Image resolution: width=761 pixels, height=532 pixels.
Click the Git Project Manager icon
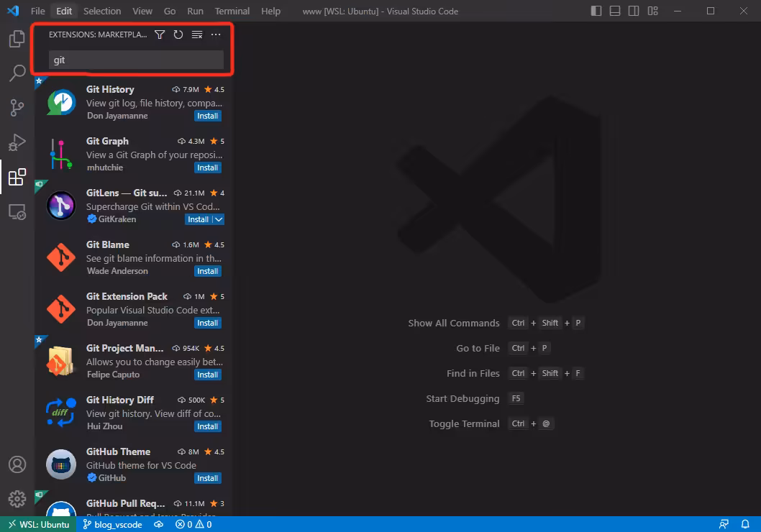click(60, 361)
